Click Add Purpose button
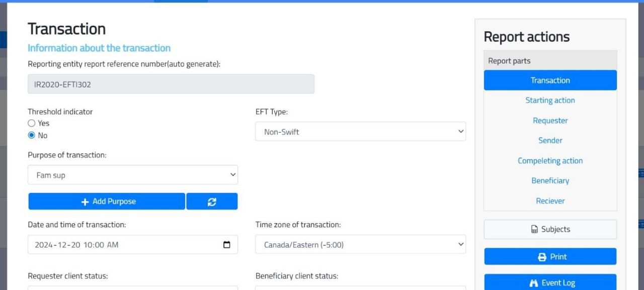644x290 pixels. click(107, 202)
